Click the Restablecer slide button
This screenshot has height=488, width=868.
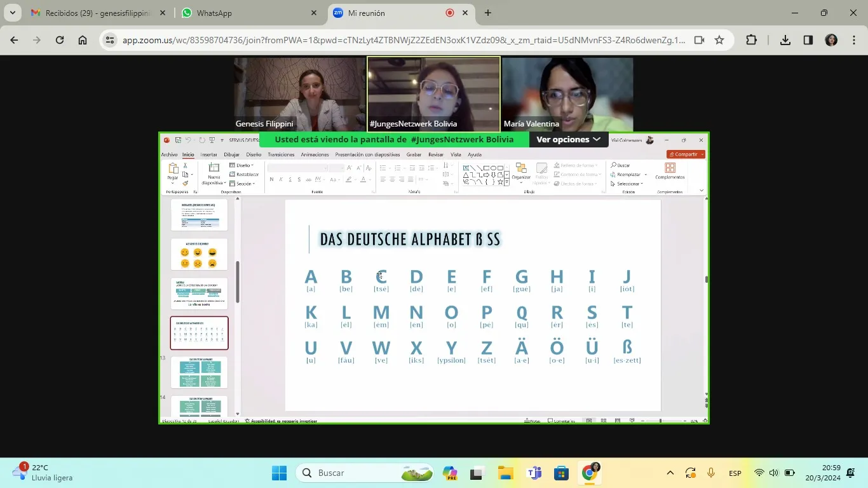pyautogui.click(x=244, y=174)
